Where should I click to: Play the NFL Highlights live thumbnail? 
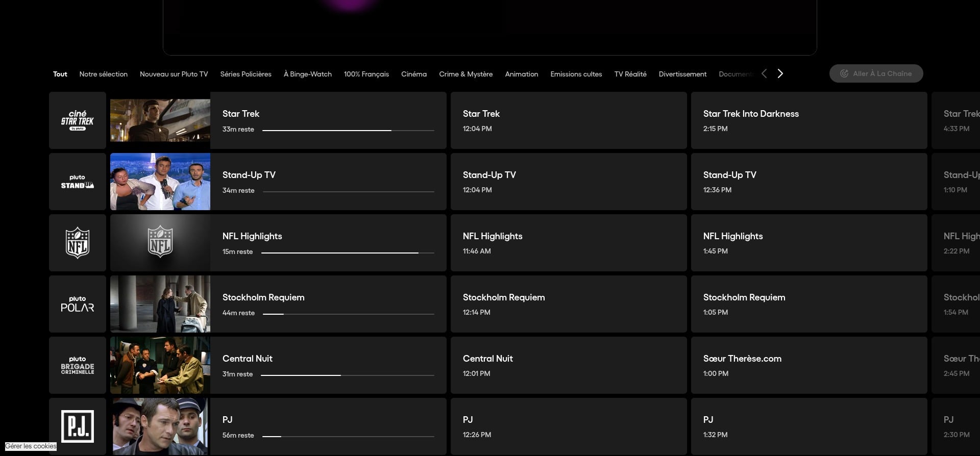click(160, 243)
